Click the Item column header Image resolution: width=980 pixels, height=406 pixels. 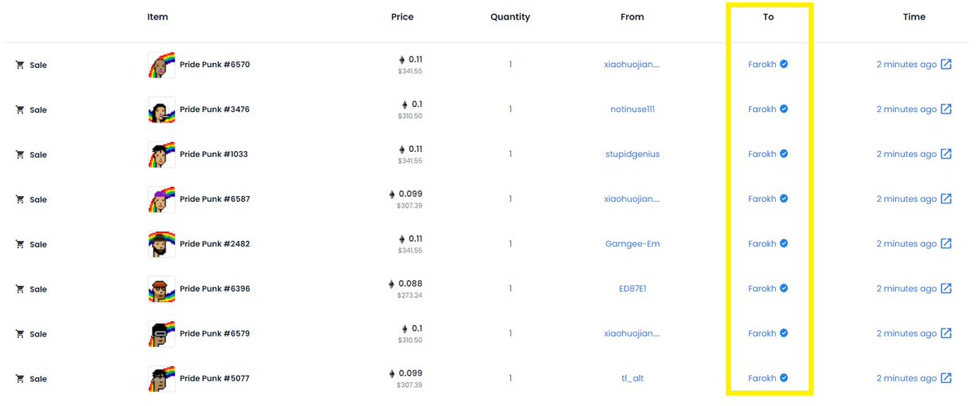click(158, 17)
